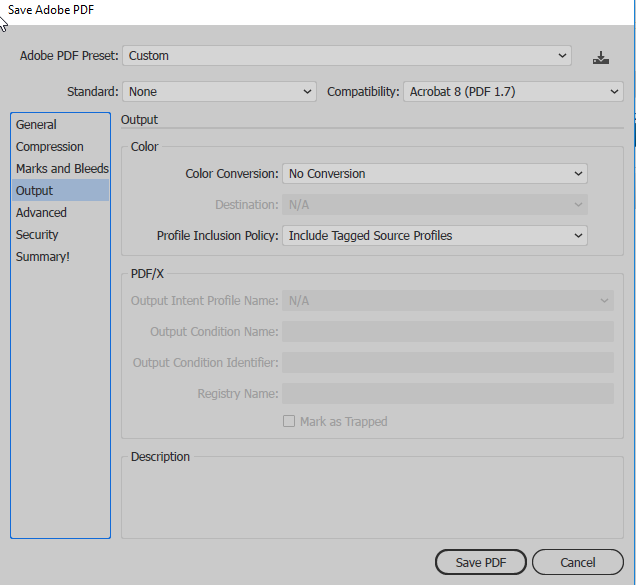Click the Save Adobe PDF title text
The width and height of the screenshot is (636, 585).
pyautogui.click(x=51, y=10)
